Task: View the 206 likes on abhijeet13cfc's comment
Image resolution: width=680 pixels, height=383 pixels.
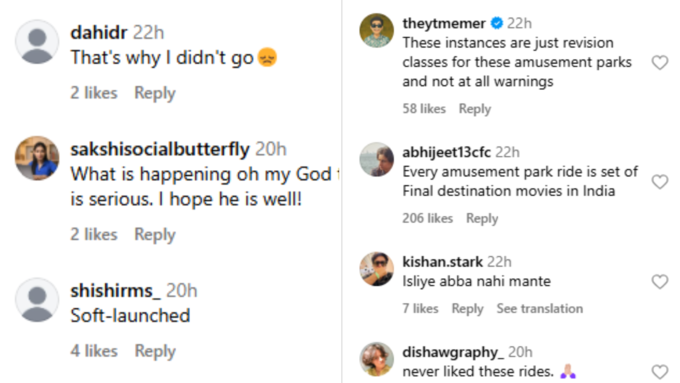Action: click(x=427, y=218)
